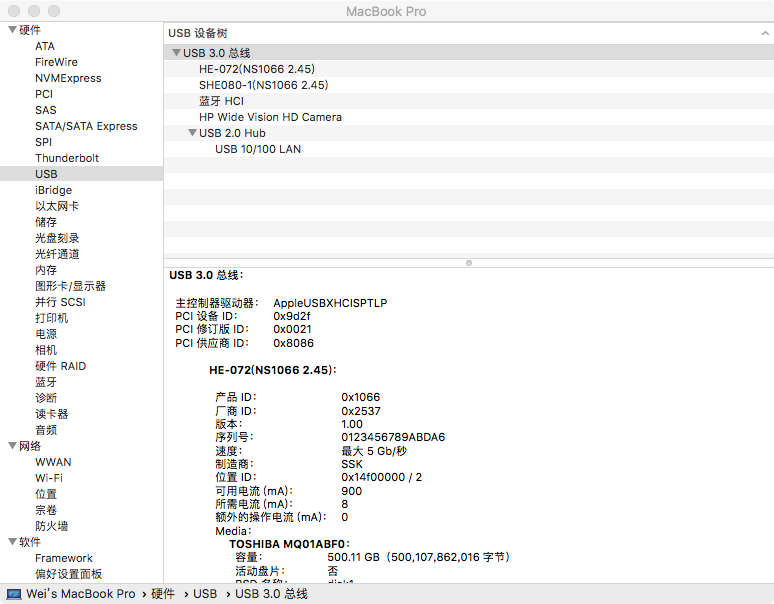
Task: Select HP Wide Vision HD Camera
Action: [x=270, y=117]
